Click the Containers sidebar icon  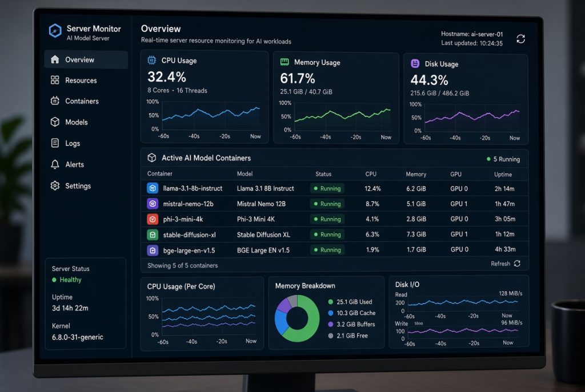pyautogui.click(x=55, y=100)
